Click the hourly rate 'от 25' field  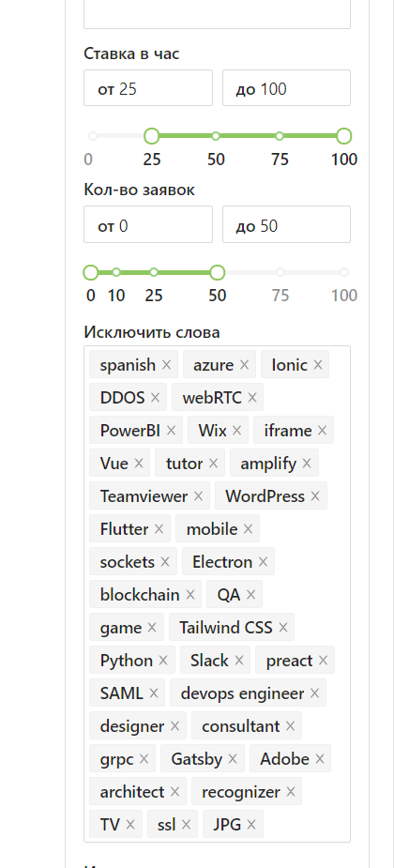click(148, 88)
